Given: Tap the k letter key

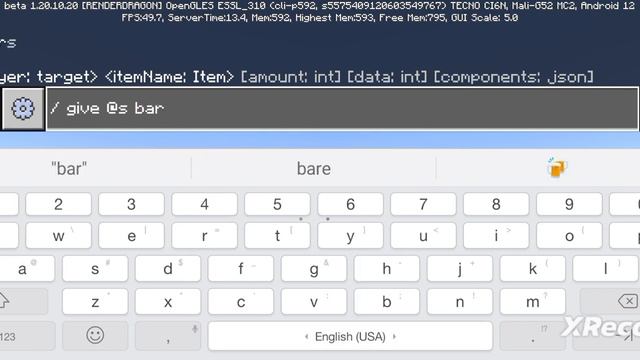Looking at the screenshot, I should [x=533, y=269].
